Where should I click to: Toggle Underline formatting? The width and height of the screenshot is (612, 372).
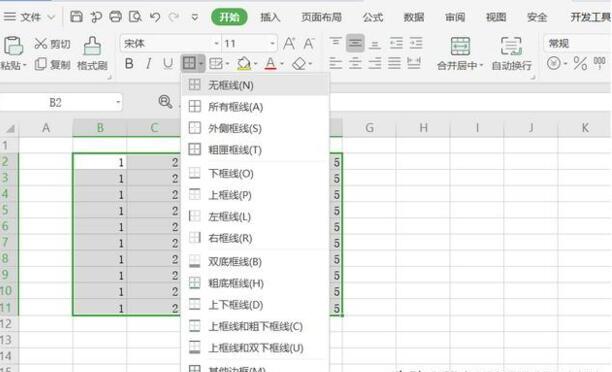pyautogui.click(x=168, y=63)
